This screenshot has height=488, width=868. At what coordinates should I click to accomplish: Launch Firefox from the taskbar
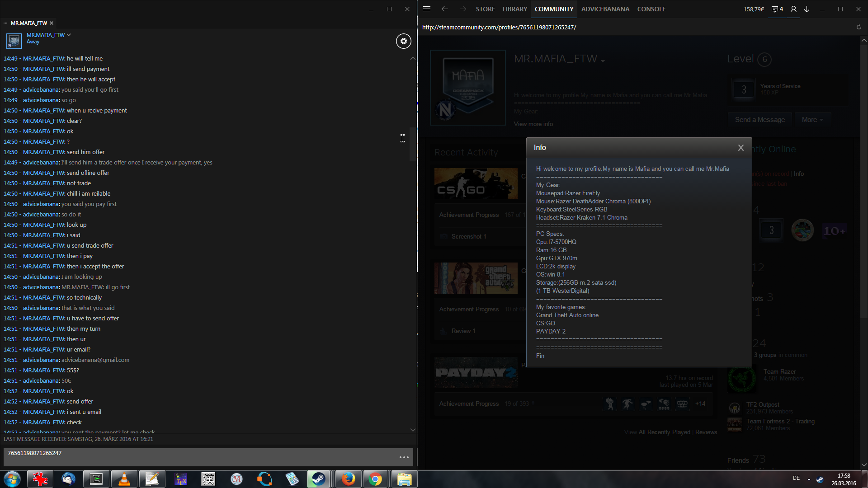point(348,479)
